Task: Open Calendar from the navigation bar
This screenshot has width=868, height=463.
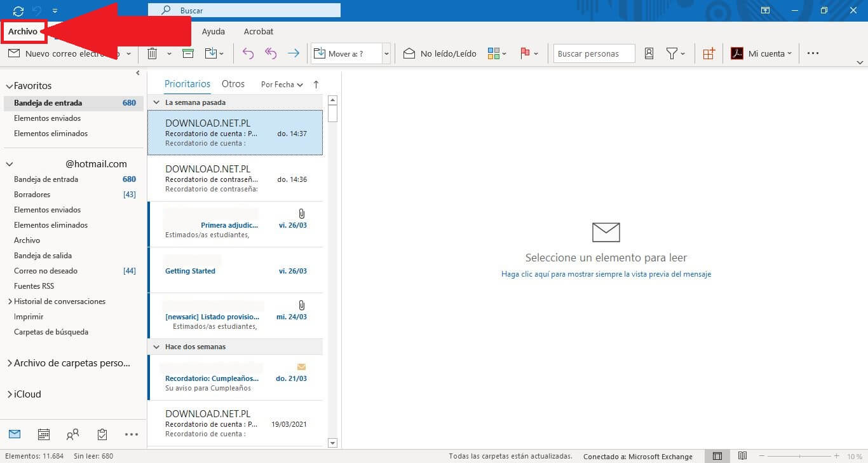Action: 44,434
